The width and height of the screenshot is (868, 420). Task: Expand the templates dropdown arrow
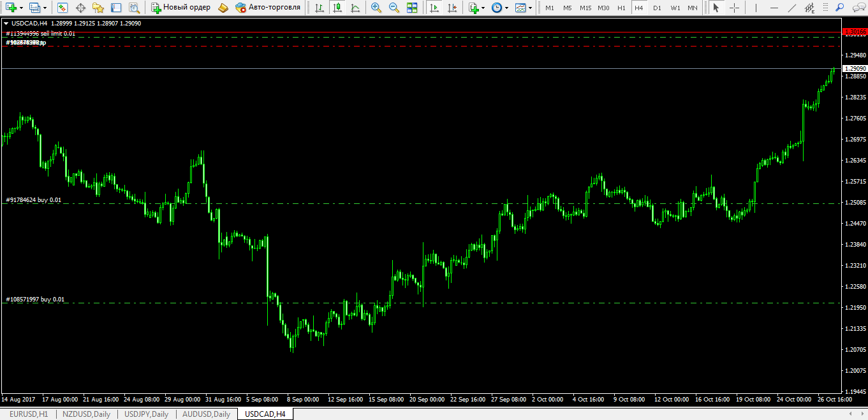530,8
